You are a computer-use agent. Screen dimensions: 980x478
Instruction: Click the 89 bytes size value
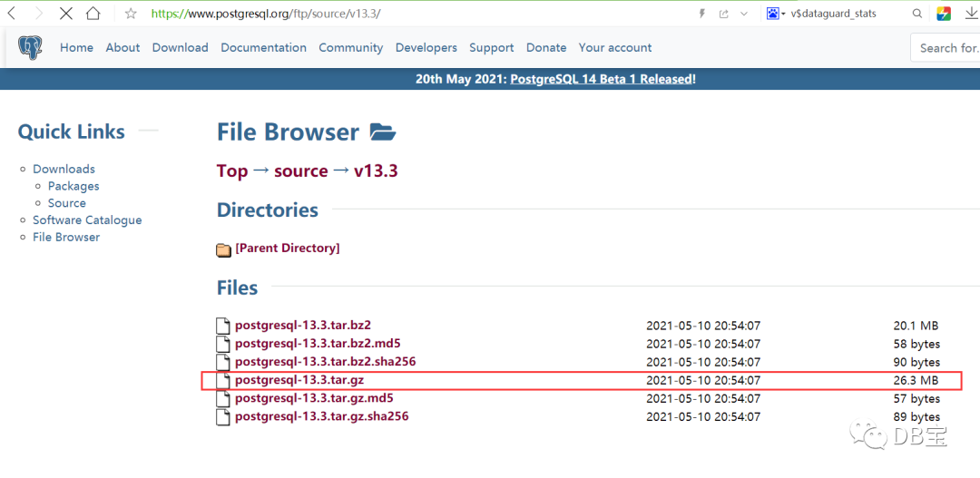[916, 416]
